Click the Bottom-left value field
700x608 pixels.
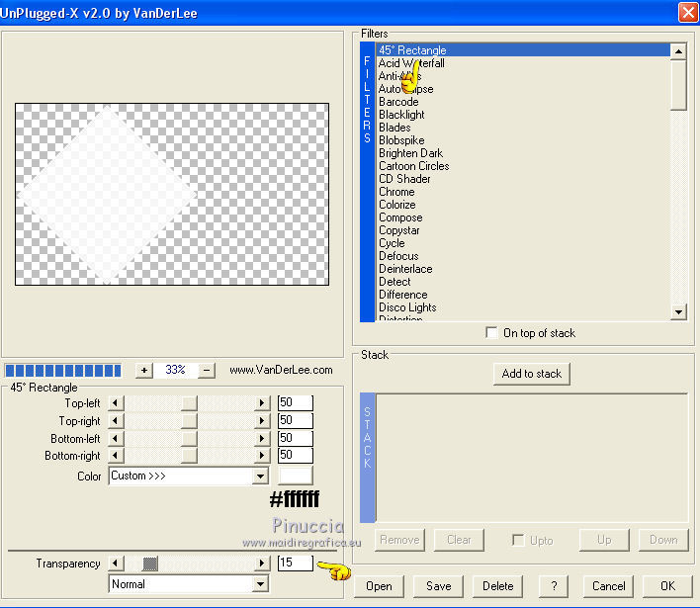click(296, 438)
